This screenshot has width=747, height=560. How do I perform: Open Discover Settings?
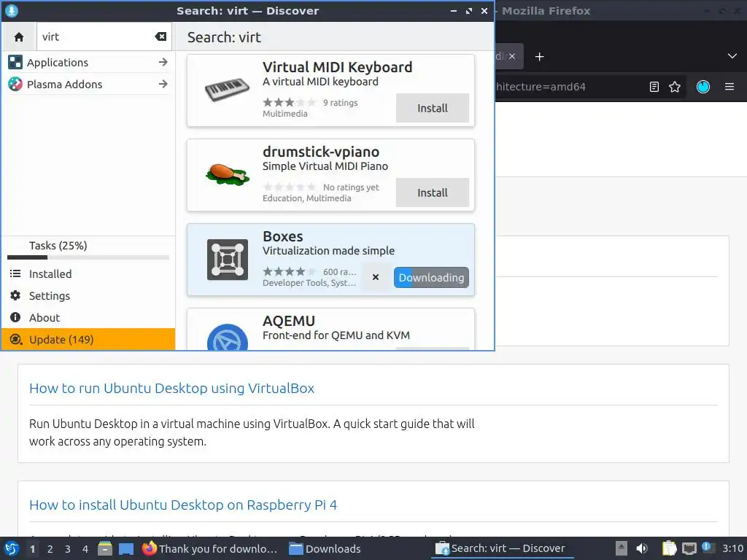[x=88, y=296]
